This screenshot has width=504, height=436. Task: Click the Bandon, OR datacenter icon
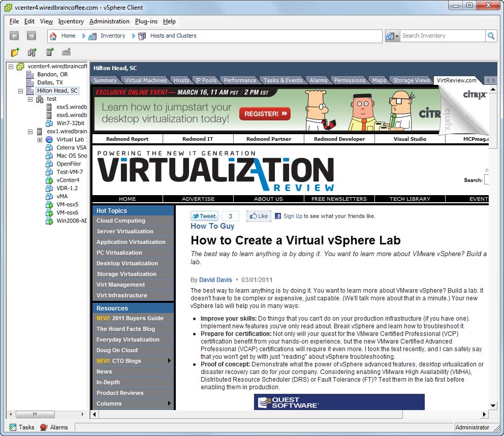tap(30, 75)
